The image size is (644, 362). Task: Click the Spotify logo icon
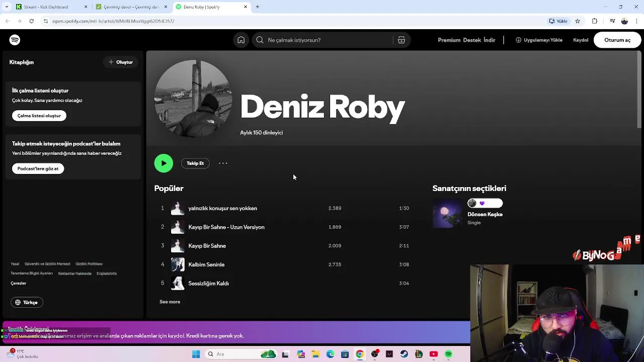point(15,40)
